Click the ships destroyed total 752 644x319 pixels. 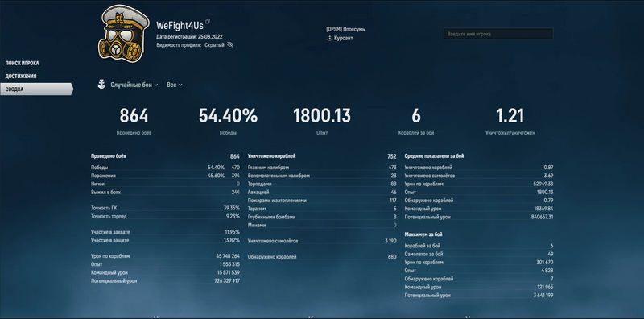pos(392,156)
